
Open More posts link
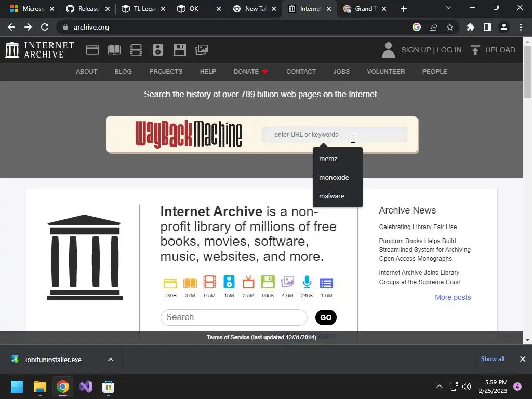(453, 297)
